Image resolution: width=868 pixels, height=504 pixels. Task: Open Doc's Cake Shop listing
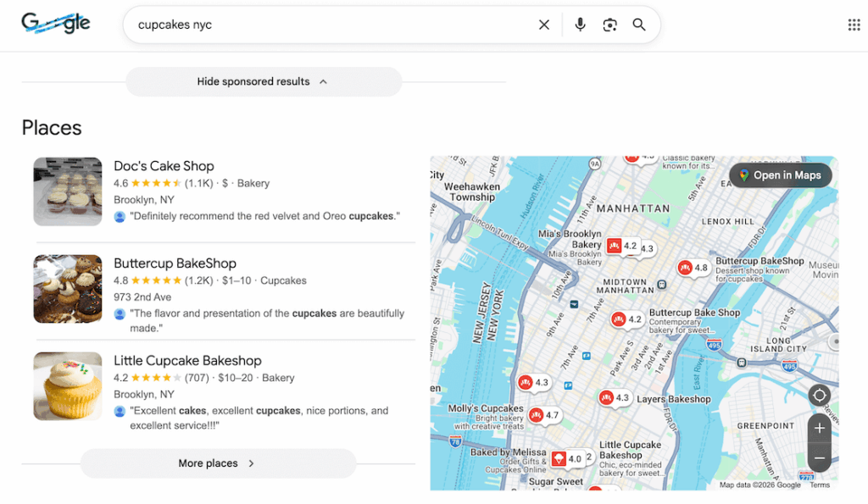coord(164,166)
